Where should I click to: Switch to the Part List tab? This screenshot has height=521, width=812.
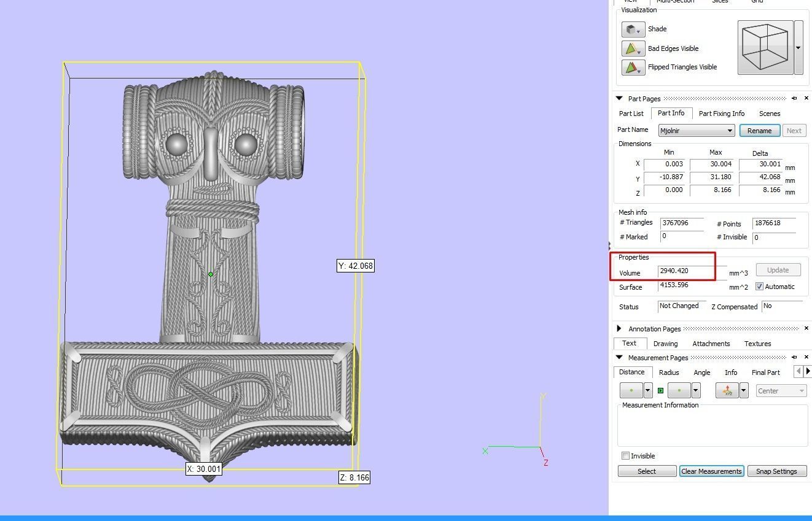click(631, 114)
